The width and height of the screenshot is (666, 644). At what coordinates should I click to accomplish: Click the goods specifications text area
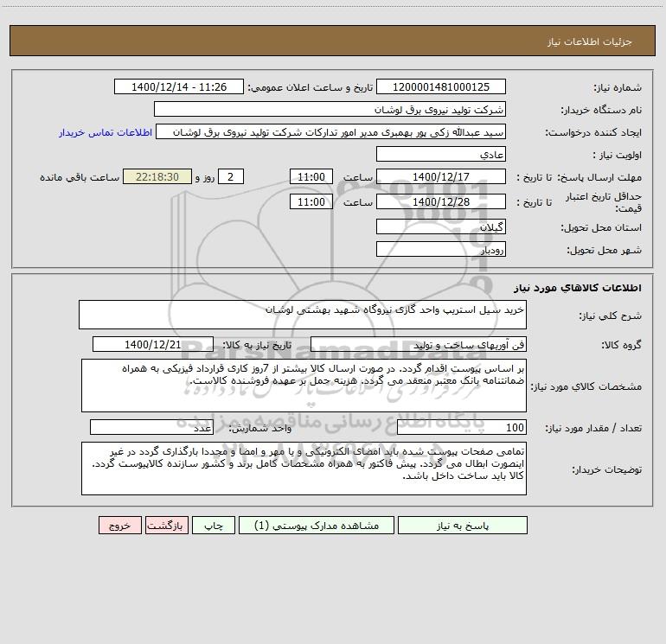304,386
